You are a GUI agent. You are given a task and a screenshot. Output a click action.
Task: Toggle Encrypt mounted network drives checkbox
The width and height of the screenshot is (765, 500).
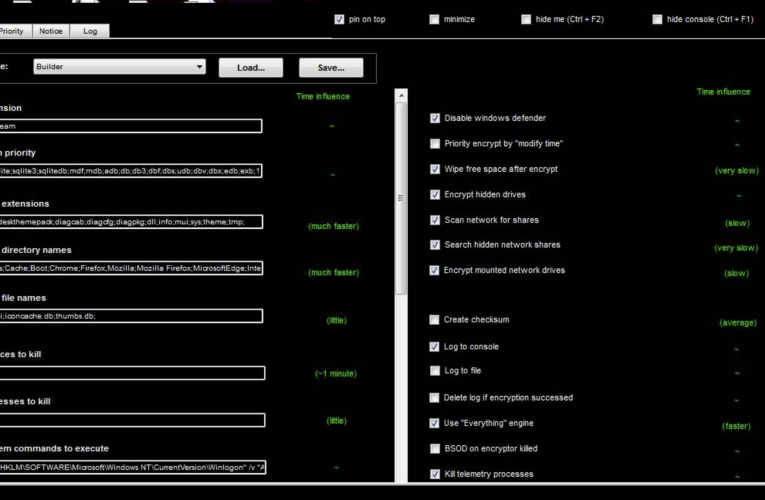click(x=434, y=270)
